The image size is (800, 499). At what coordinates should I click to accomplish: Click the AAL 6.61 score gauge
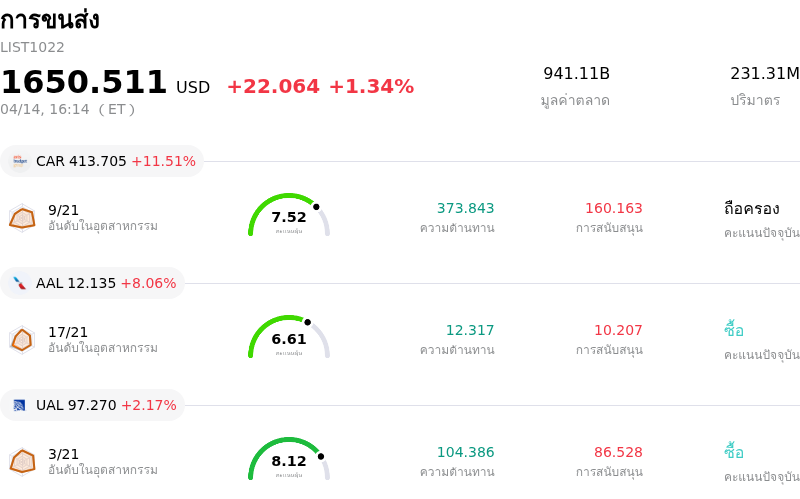(x=288, y=338)
